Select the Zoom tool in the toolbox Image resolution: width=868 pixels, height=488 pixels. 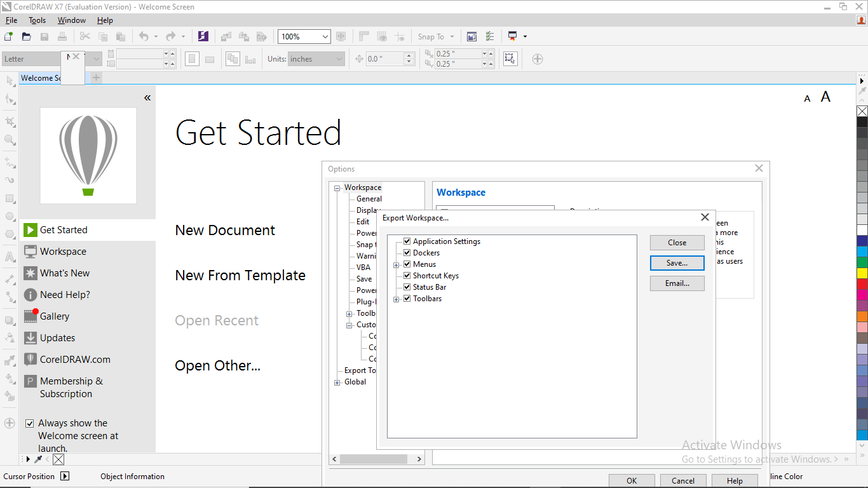10,140
